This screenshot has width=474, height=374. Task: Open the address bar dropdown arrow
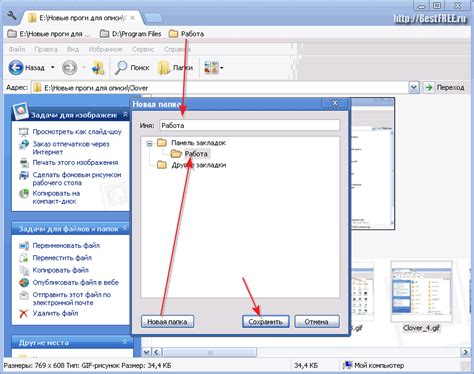(x=414, y=88)
